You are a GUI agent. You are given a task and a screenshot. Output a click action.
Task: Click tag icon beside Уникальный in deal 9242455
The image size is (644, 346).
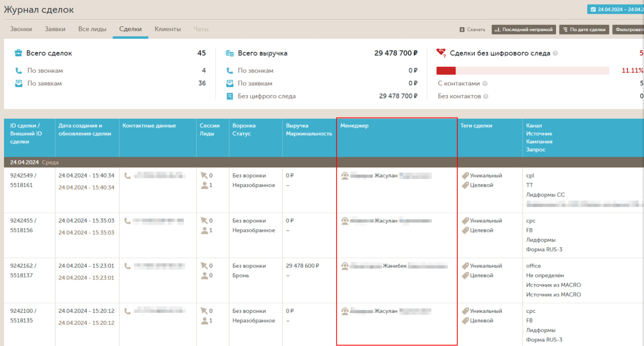coord(465,221)
